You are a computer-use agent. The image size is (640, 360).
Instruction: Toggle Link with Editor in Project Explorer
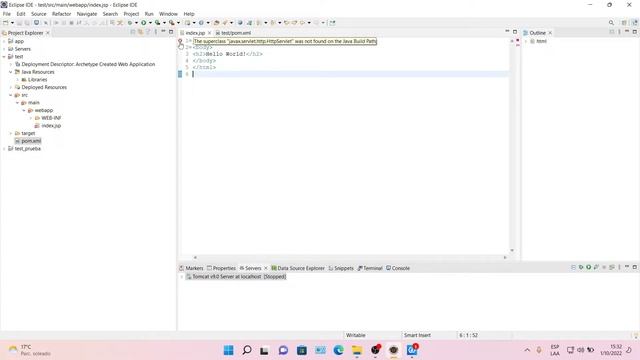140,32
